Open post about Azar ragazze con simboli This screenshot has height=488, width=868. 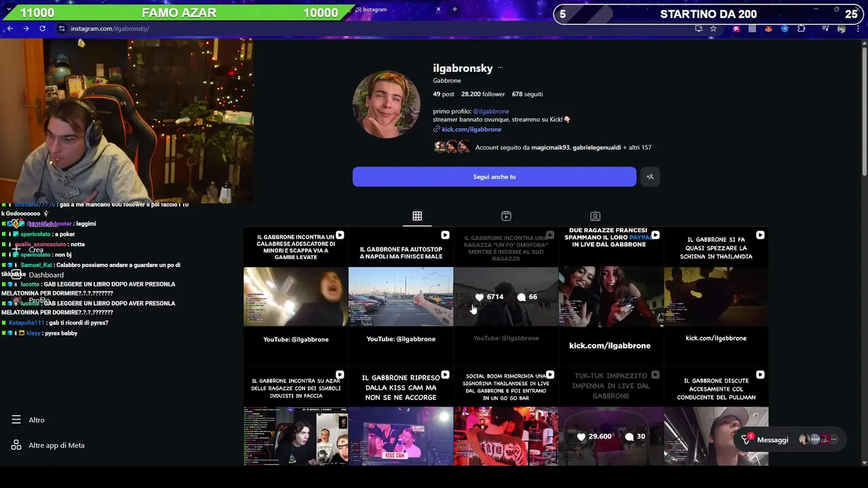click(x=296, y=417)
